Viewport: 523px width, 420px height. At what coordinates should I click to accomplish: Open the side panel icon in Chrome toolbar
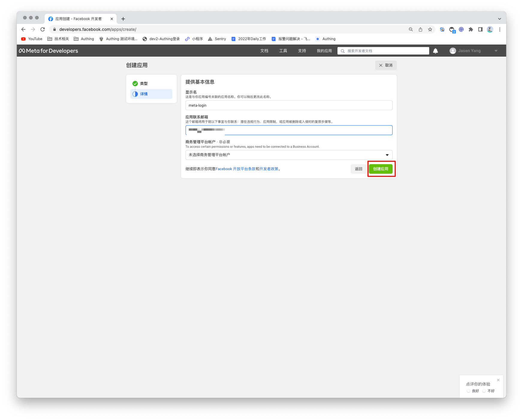pyautogui.click(x=480, y=29)
